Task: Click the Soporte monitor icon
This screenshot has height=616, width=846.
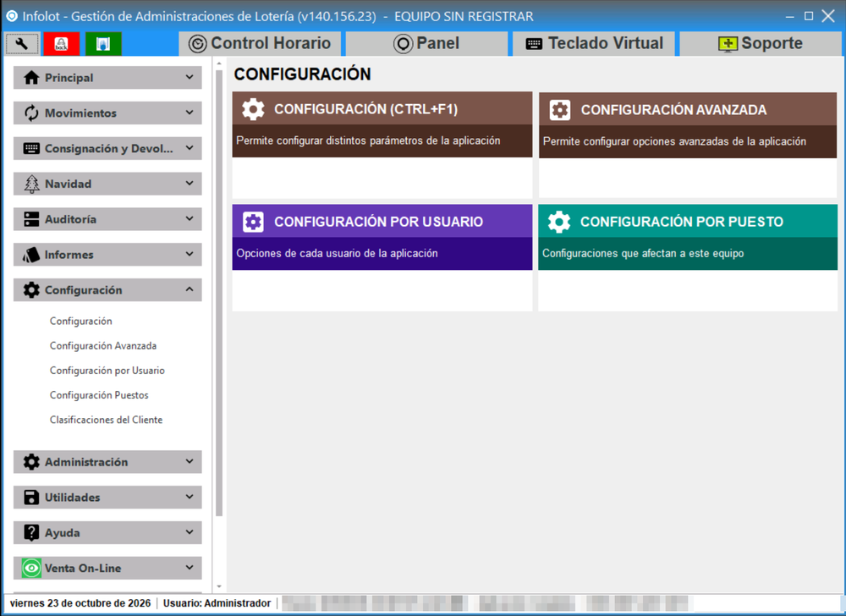Action: (x=728, y=44)
